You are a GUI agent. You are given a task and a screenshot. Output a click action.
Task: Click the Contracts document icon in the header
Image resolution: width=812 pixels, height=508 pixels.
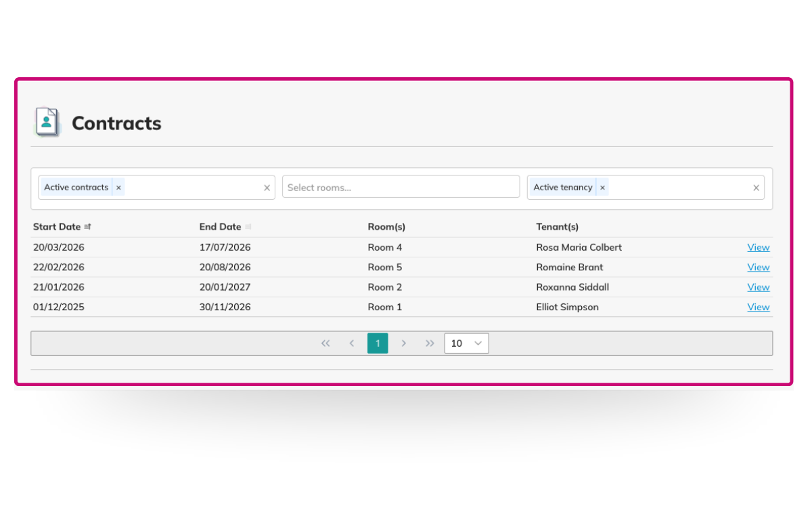pyautogui.click(x=47, y=121)
